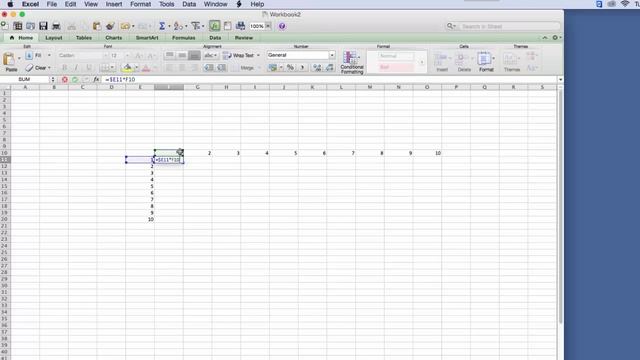Click the decrease decimal icon

(330, 68)
